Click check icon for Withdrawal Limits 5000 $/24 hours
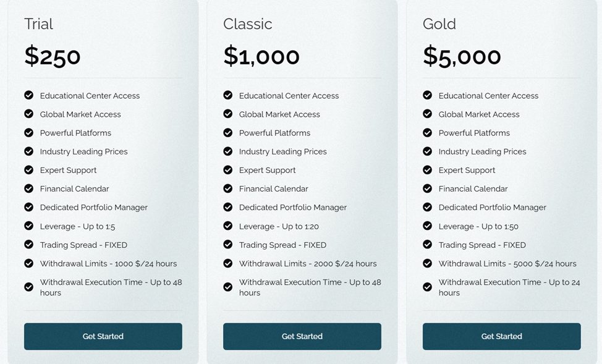This screenshot has width=602, height=364. pyautogui.click(x=427, y=263)
